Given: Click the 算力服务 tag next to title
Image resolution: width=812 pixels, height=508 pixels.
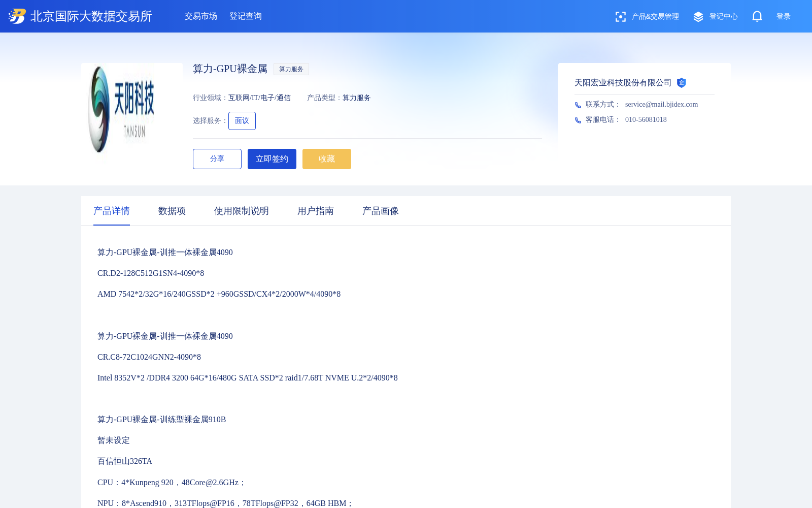Looking at the screenshot, I should (x=291, y=69).
